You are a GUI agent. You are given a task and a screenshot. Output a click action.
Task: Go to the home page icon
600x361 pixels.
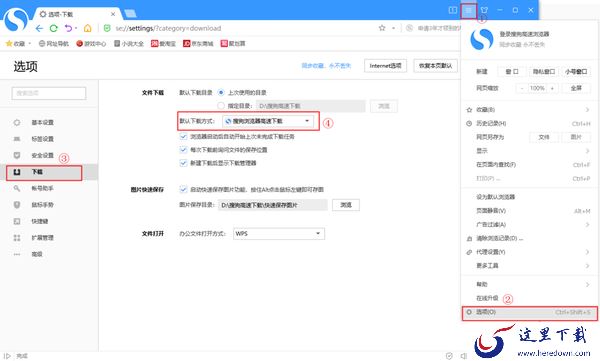[x=88, y=28]
